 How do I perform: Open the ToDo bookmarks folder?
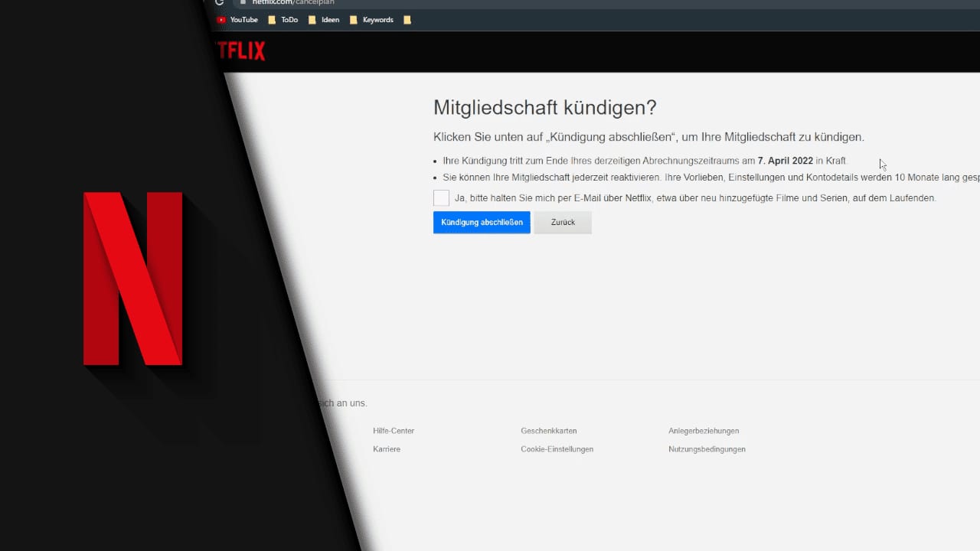tap(283, 20)
